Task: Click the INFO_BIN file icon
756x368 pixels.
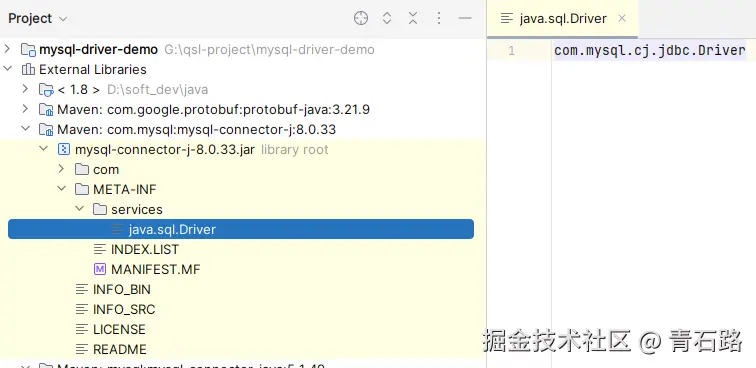Action: coord(82,289)
